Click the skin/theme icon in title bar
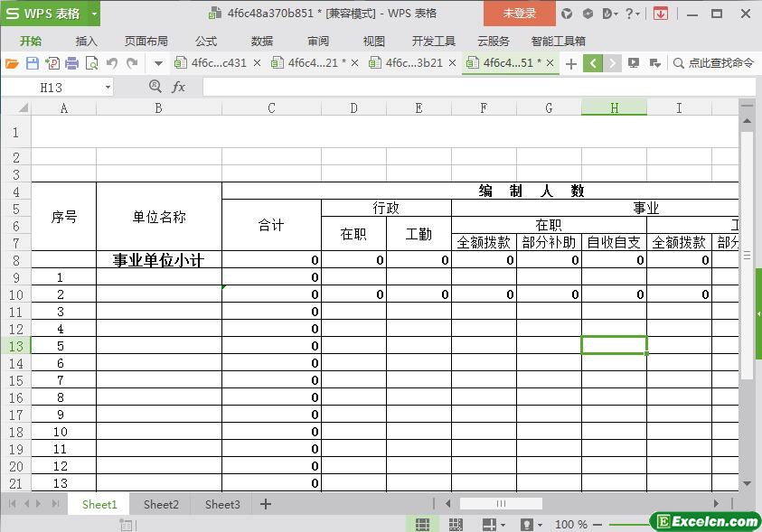Viewport: 762px width, 532px height. point(567,14)
